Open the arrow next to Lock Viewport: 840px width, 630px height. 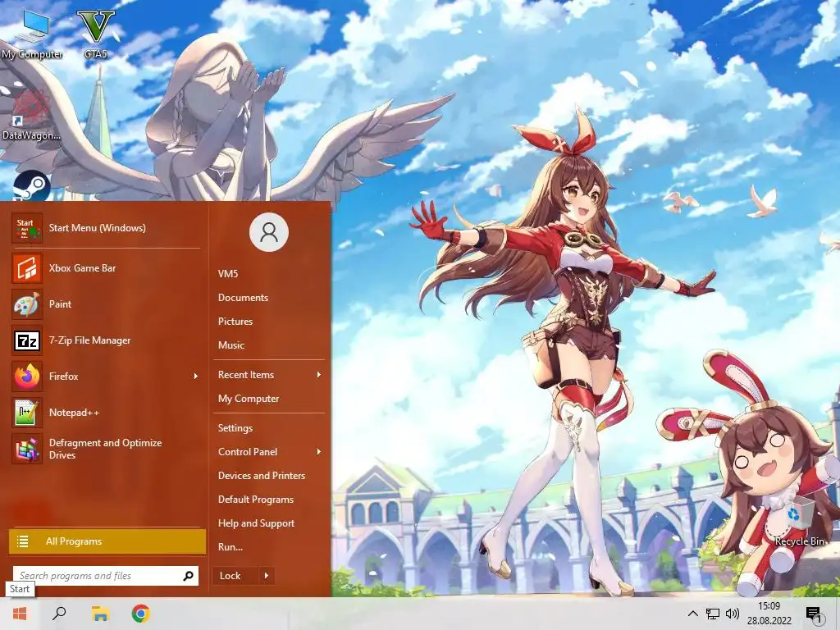[x=267, y=576]
